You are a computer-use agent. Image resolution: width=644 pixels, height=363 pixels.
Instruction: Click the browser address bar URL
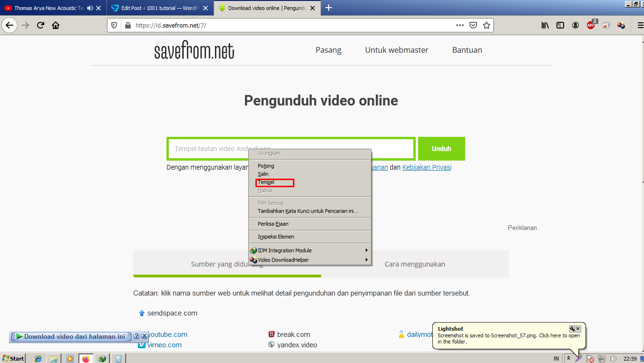click(x=171, y=25)
